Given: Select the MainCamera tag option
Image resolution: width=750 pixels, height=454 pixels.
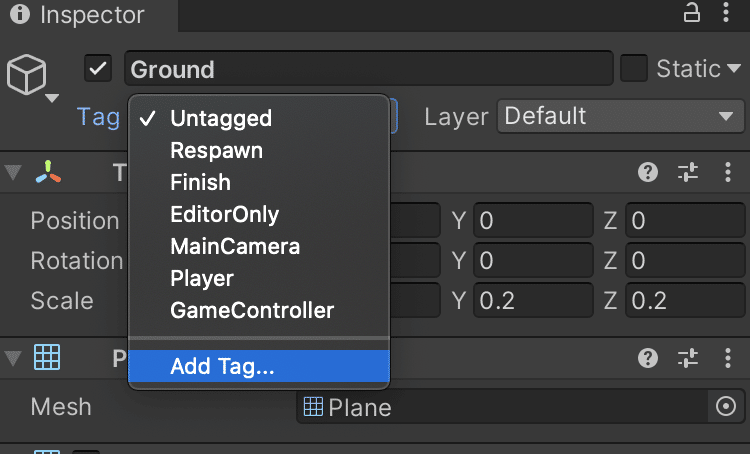Looking at the screenshot, I should [235, 246].
